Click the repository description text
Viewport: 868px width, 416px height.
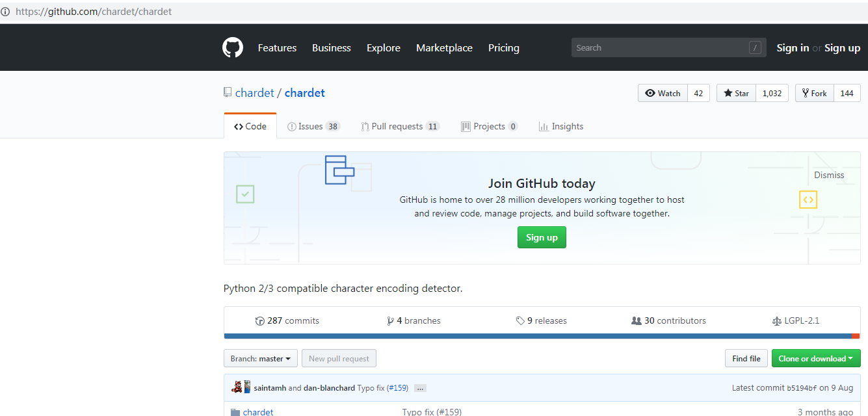(343, 288)
